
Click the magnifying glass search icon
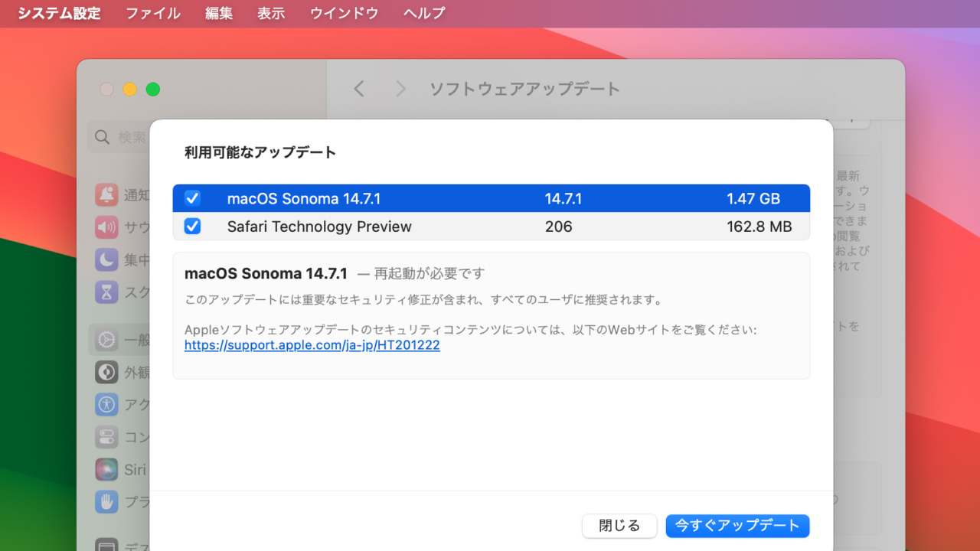click(x=102, y=137)
